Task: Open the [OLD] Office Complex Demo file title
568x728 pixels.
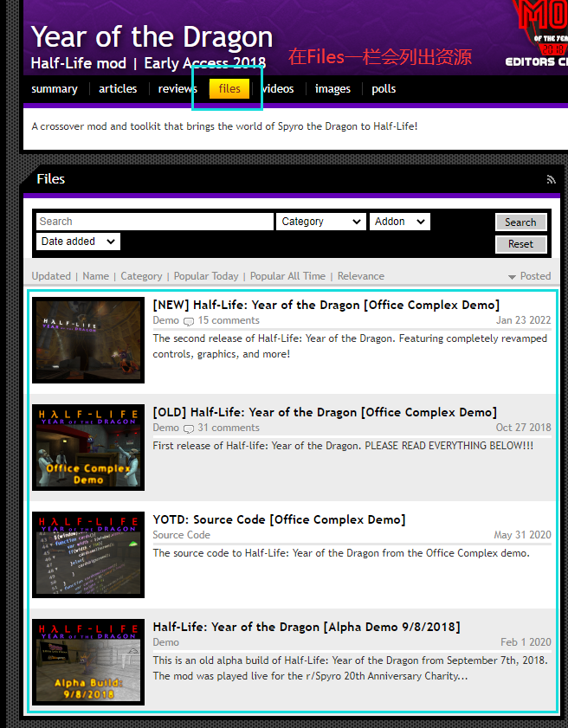Action: 325,412
